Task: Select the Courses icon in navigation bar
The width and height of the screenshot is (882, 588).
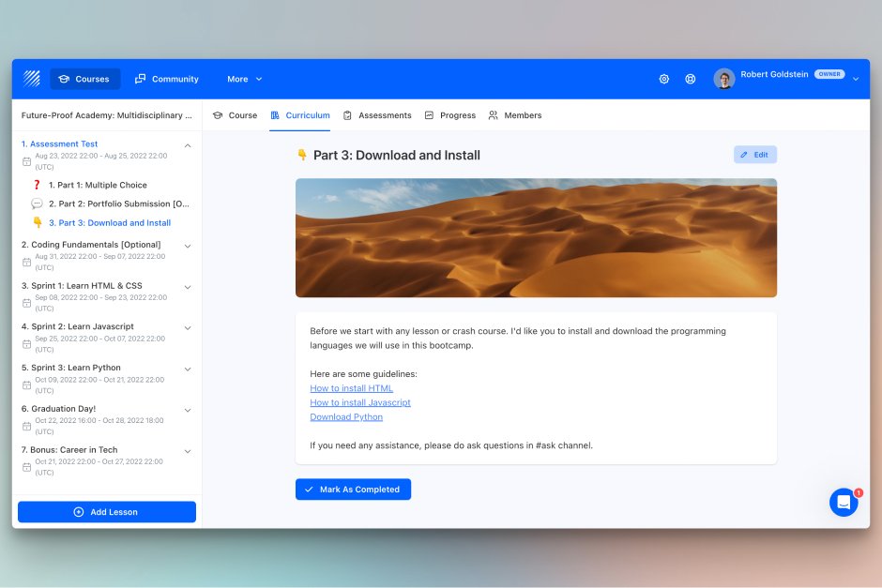Action: click(65, 79)
